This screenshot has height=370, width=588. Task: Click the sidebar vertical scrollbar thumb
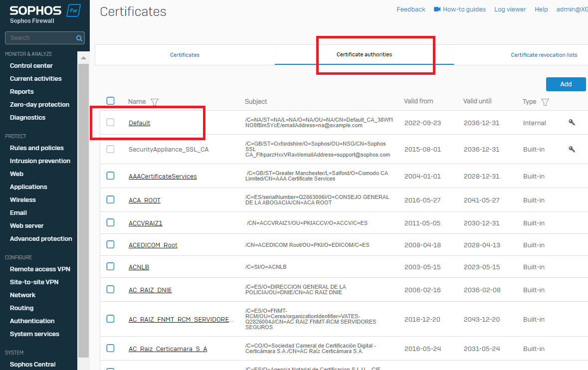pos(83,210)
